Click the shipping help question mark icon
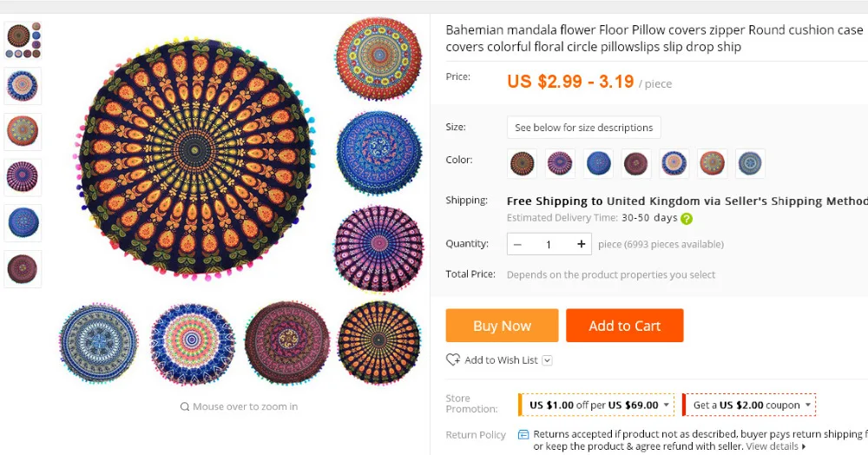 (687, 219)
